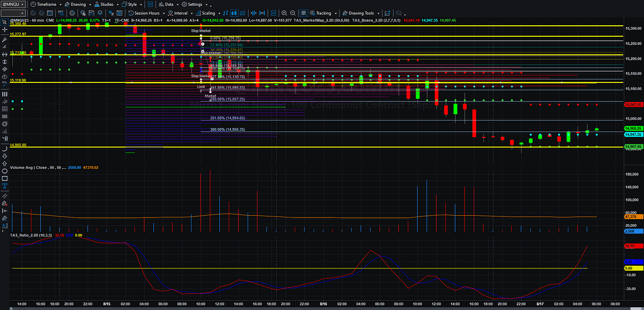Image resolution: width=644 pixels, height=310 pixels.
Task: Select the rectangle drawing tool
Action: click(4, 178)
